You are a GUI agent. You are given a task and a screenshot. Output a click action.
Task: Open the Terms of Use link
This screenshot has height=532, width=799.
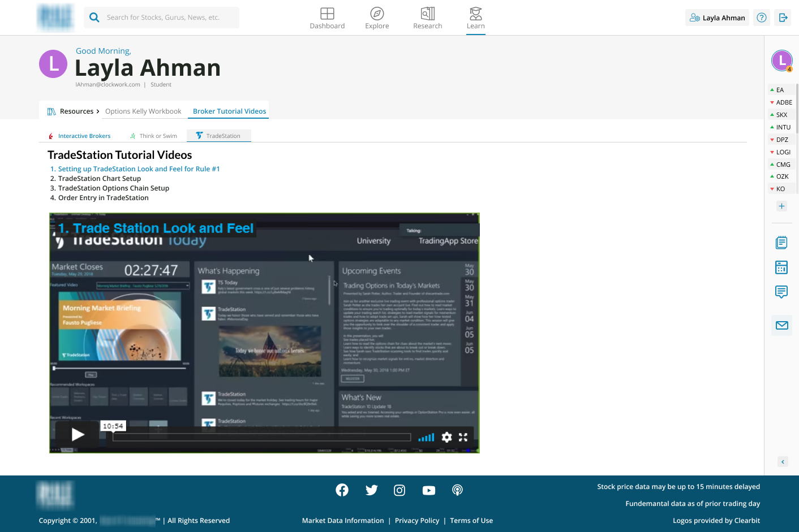471,521
